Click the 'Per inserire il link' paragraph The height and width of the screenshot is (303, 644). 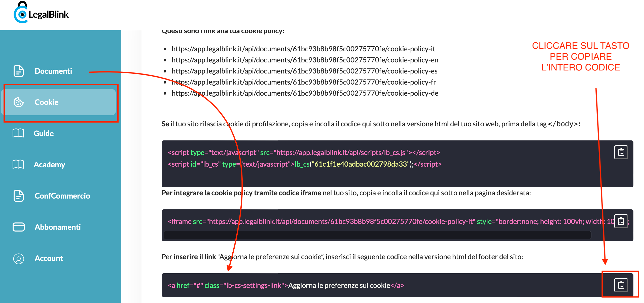342,257
